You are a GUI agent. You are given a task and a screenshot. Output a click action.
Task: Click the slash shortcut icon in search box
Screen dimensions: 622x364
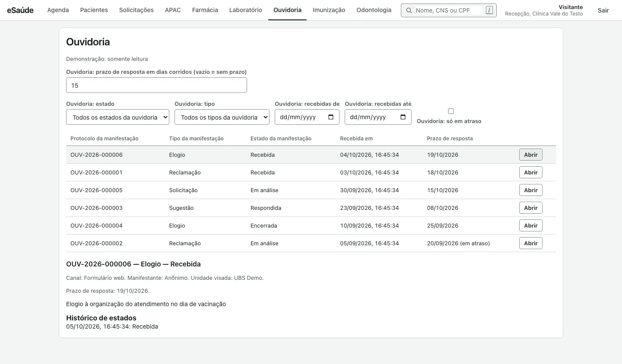(489, 10)
